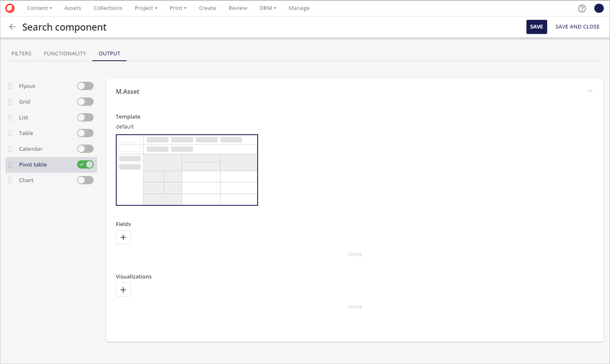Turn off the Pivot table toggle
Image resolution: width=610 pixels, height=364 pixels.
tap(85, 164)
